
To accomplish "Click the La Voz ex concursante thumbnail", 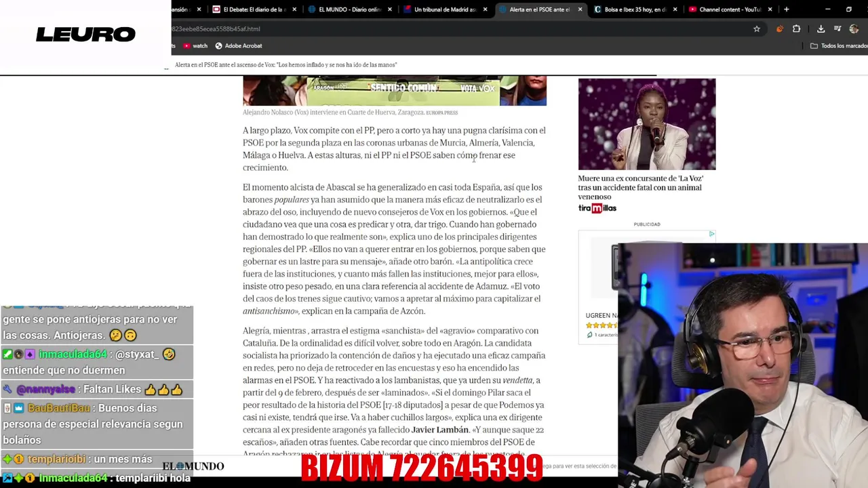I will 647,124.
